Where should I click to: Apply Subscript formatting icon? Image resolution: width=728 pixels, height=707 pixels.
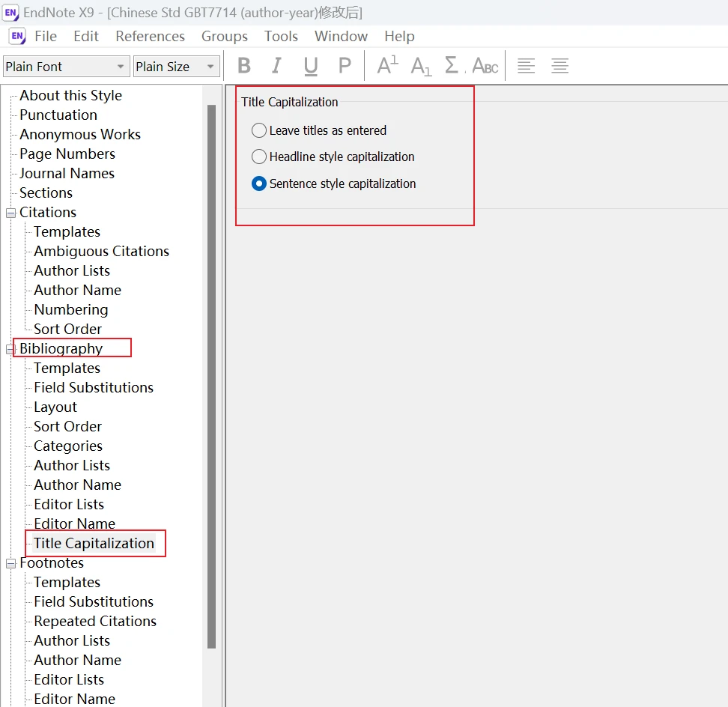click(x=421, y=66)
